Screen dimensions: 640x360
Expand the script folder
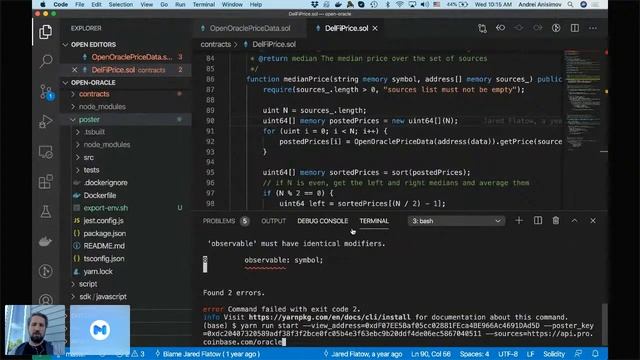coord(88,284)
